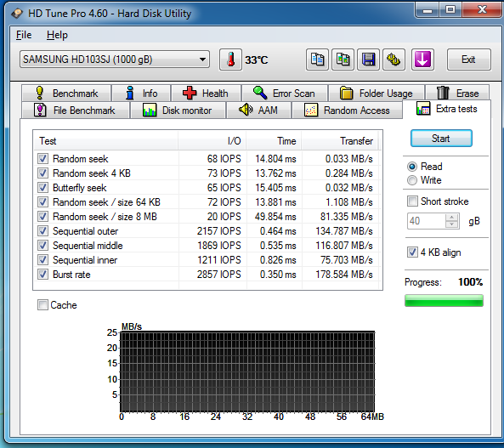Image resolution: width=504 pixels, height=448 pixels.
Task: Open the AAM tab
Action: [x=258, y=111]
